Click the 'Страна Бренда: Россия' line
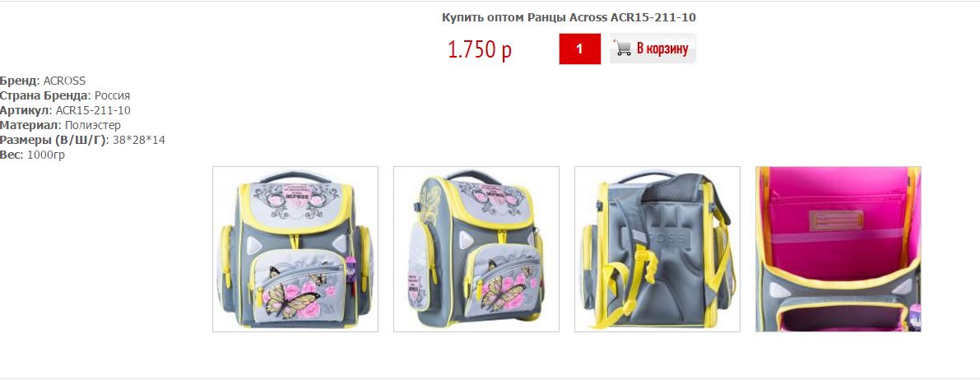 click(65, 95)
